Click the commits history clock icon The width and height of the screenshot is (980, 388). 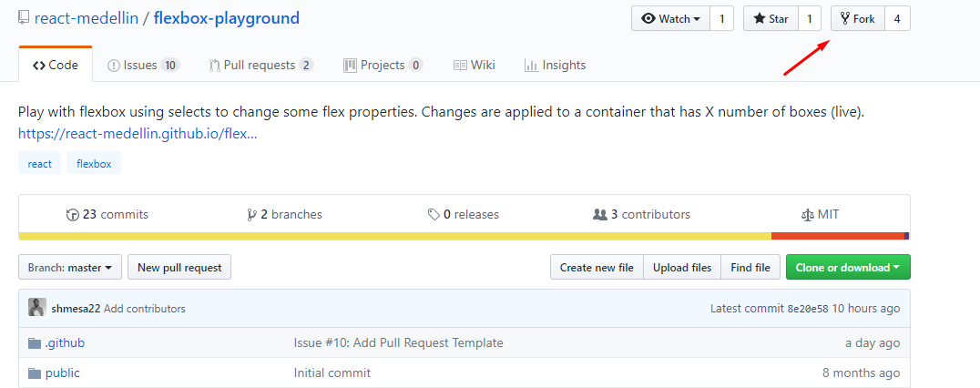73,215
